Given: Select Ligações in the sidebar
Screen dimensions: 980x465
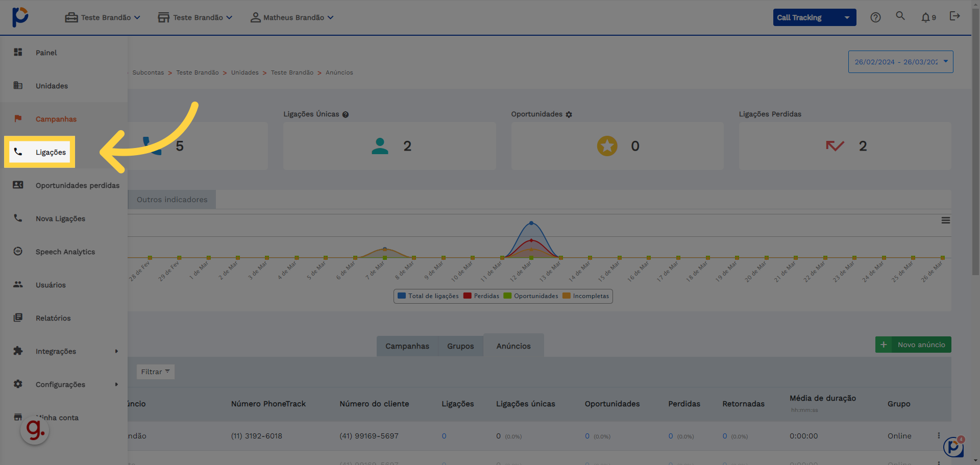Looking at the screenshot, I should click(x=51, y=152).
